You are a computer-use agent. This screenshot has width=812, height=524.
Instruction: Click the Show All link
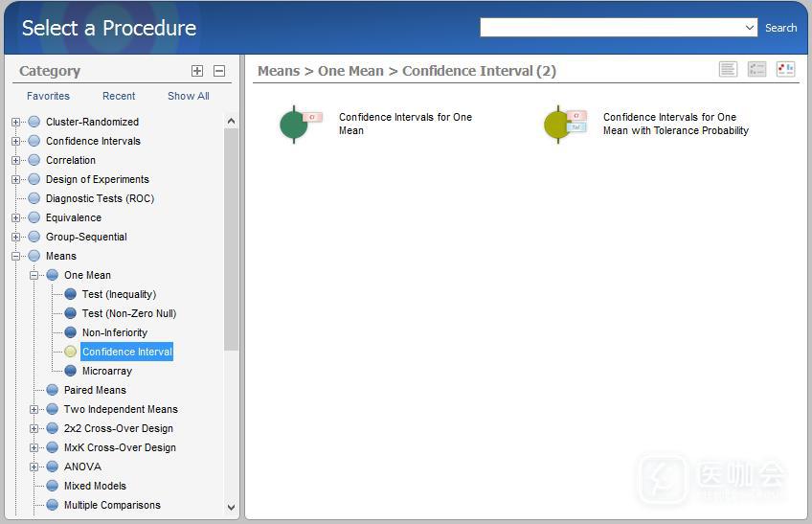click(188, 96)
